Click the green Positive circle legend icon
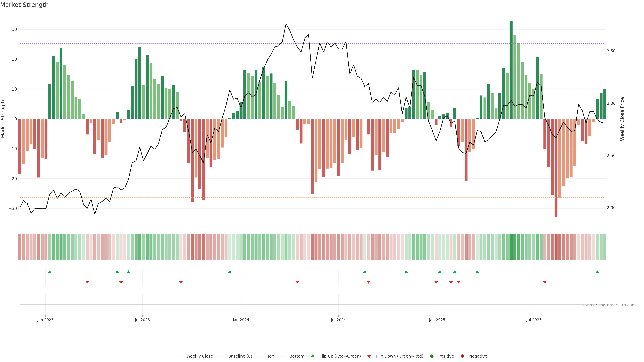The image size is (644, 362). tap(432, 356)
